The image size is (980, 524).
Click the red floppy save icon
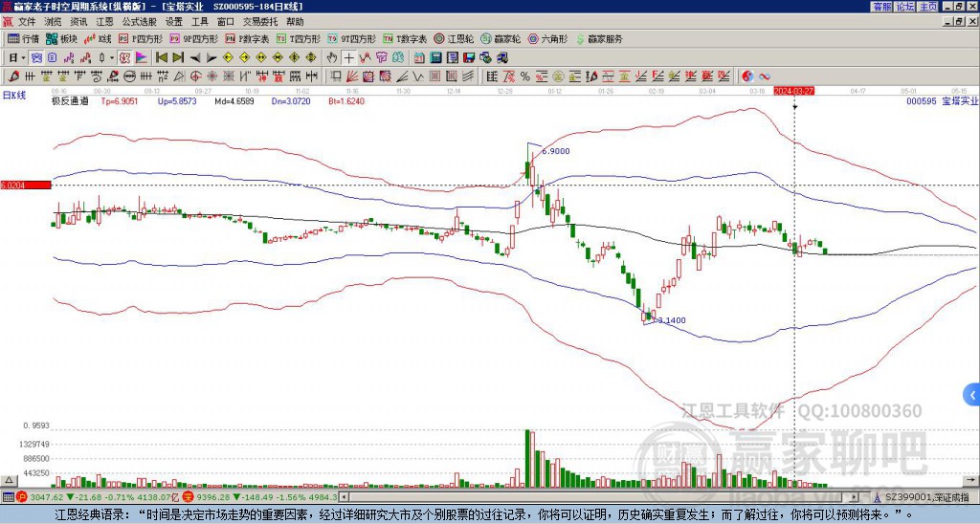pos(469,57)
